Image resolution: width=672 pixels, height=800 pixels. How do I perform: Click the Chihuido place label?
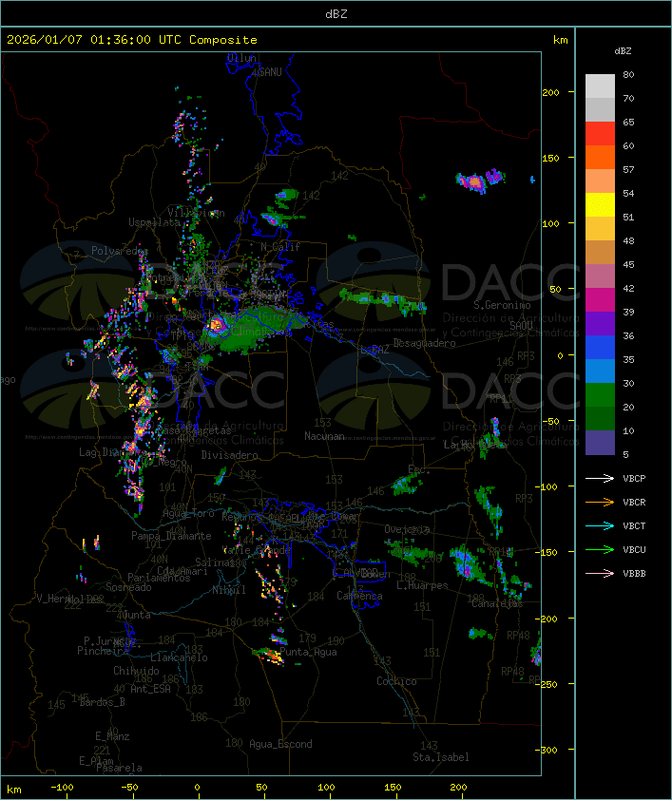tap(136, 671)
